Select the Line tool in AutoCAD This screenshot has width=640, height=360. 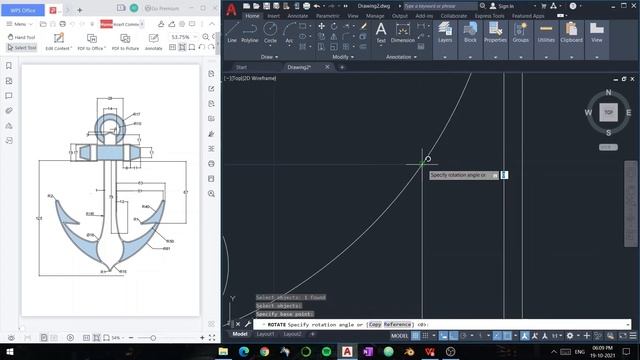point(232,33)
